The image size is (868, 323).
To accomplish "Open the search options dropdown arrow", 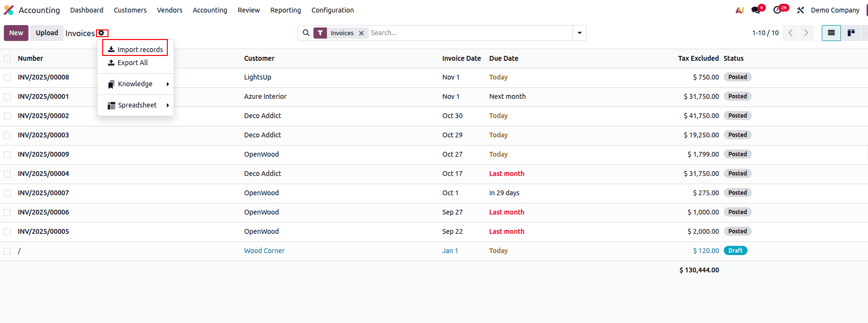I will pyautogui.click(x=580, y=33).
